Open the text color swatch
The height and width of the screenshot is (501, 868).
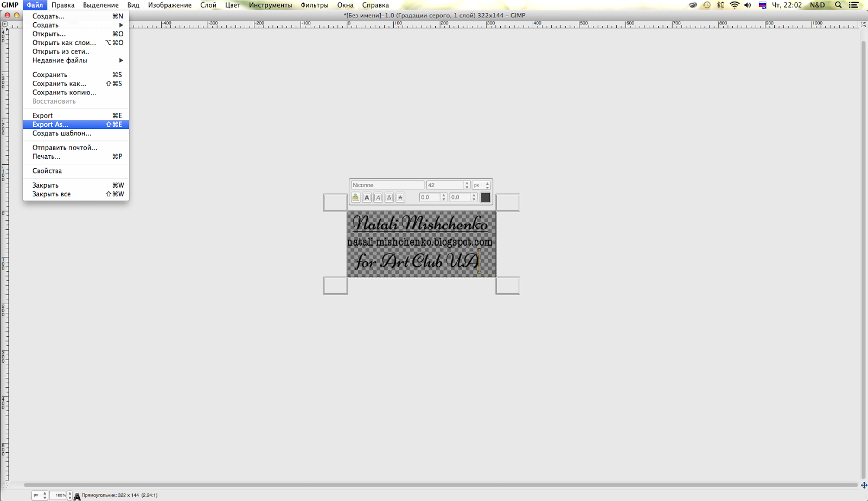tap(485, 197)
